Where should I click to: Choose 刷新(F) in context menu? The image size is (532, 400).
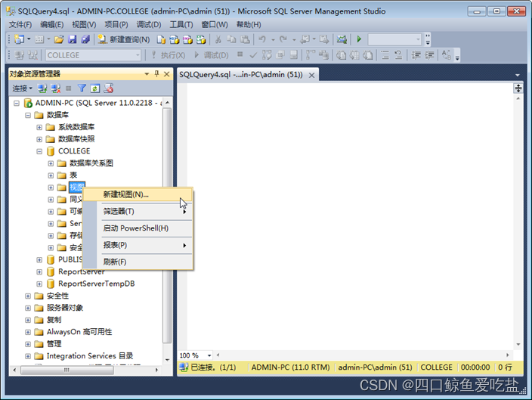[138, 262]
